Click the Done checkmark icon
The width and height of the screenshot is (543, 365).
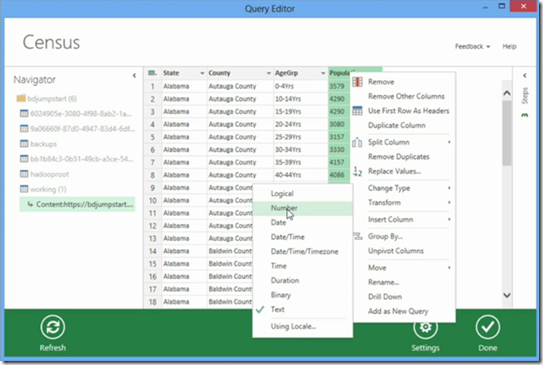click(x=488, y=327)
